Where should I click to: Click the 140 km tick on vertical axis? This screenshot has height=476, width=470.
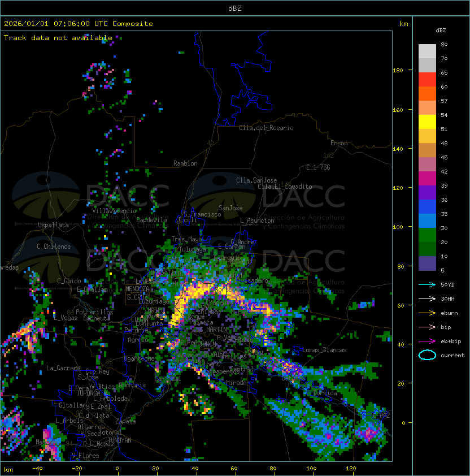(x=398, y=149)
